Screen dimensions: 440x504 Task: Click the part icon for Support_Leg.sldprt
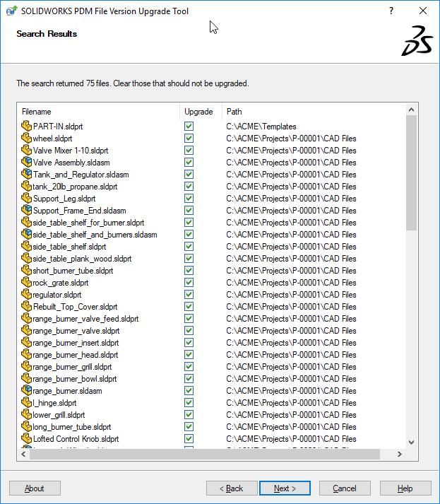pyautogui.click(x=26, y=198)
